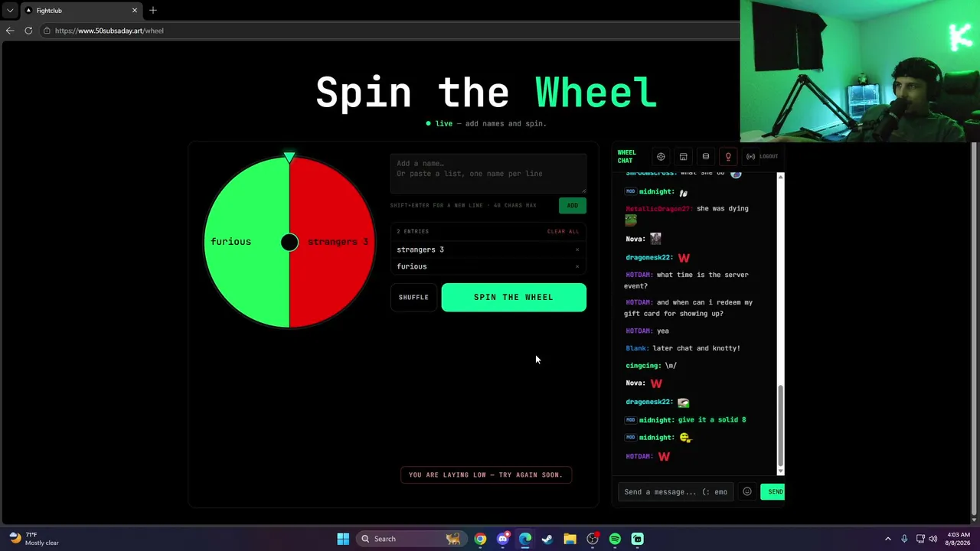Image resolution: width=980 pixels, height=551 pixels.
Task: Focus the 'Add a name' text area
Action: [488, 174]
